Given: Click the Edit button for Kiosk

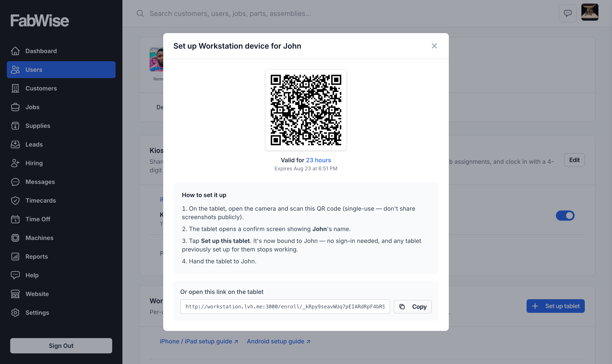Looking at the screenshot, I should tap(574, 160).
